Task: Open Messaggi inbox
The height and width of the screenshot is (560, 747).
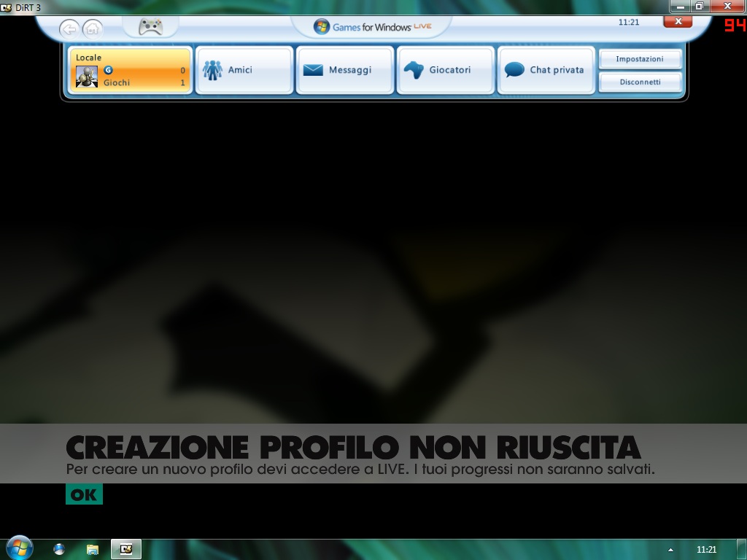Action: coord(345,70)
